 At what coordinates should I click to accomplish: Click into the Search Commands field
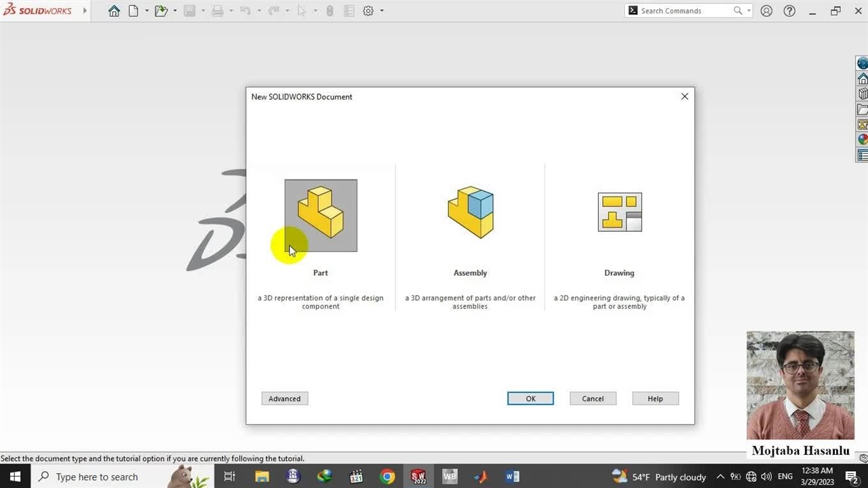click(x=685, y=11)
